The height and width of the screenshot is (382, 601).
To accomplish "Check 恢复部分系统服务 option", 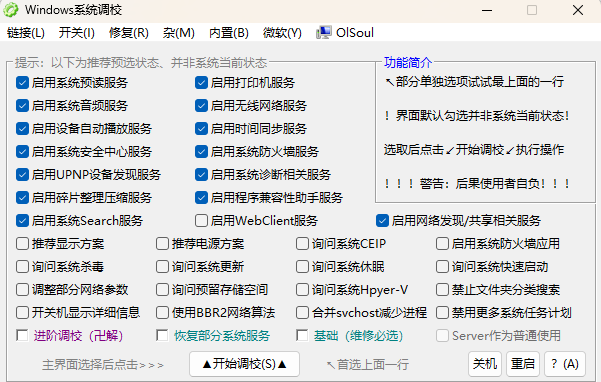I will point(162,336).
